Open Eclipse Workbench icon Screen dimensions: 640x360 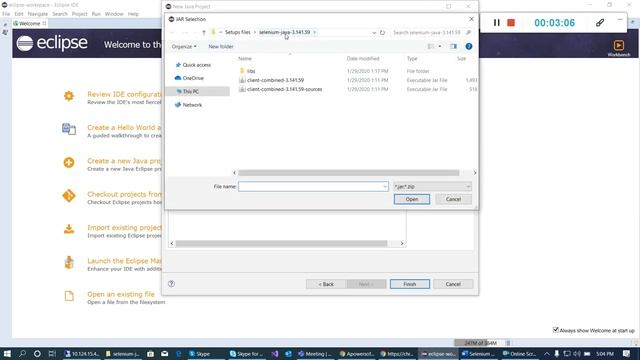tap(618, 45)
